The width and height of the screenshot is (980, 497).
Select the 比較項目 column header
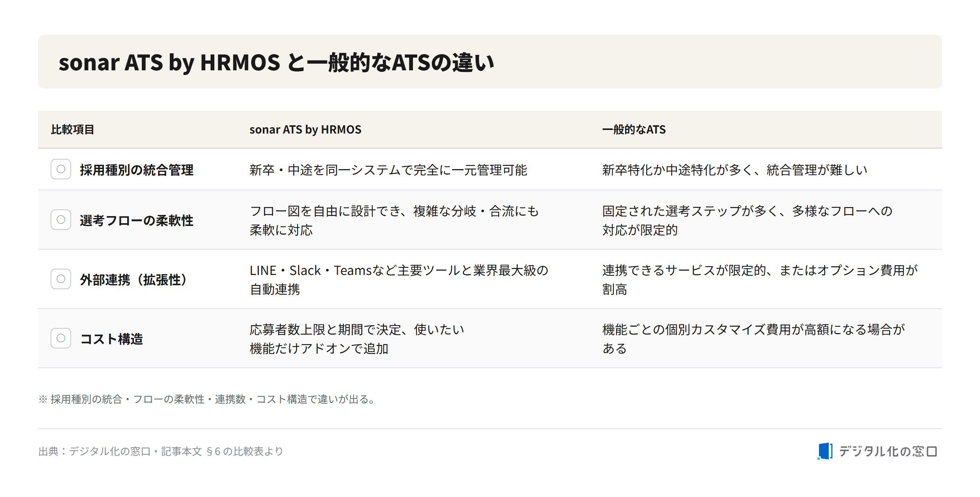pos(72,130)
